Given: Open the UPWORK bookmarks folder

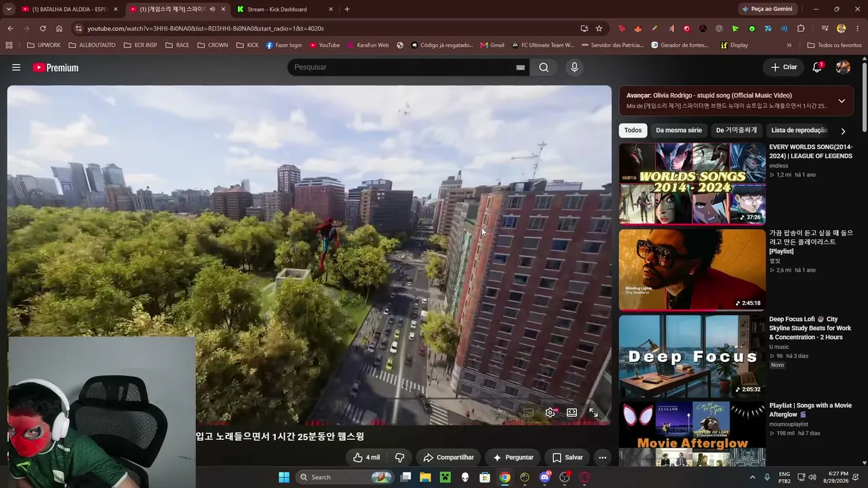Looking at the screenshot, I should [43, 45].
